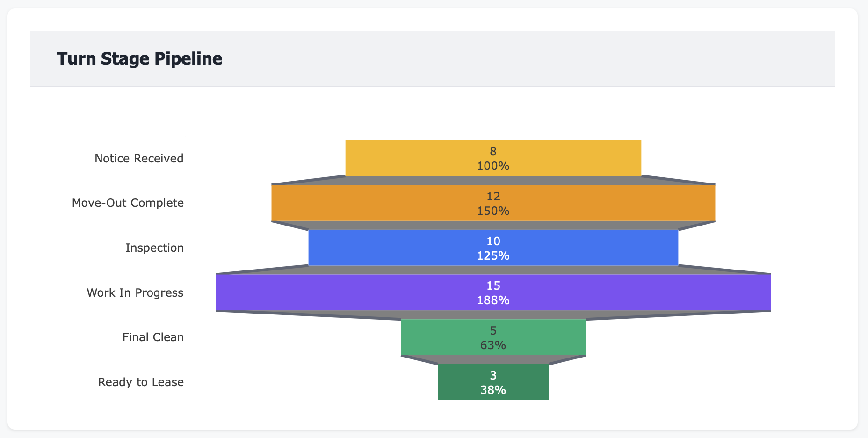Click the gray connector between Move-Out Complete and Inspection
This screenshot has height=438, width=868.
493,225
